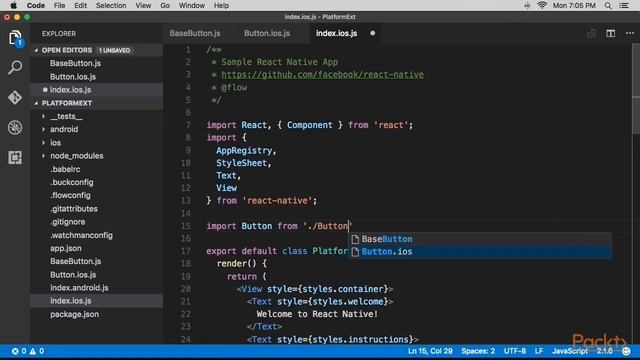Open the Apple menu
This screenshot has height=360, width=640.
[13, 5]
